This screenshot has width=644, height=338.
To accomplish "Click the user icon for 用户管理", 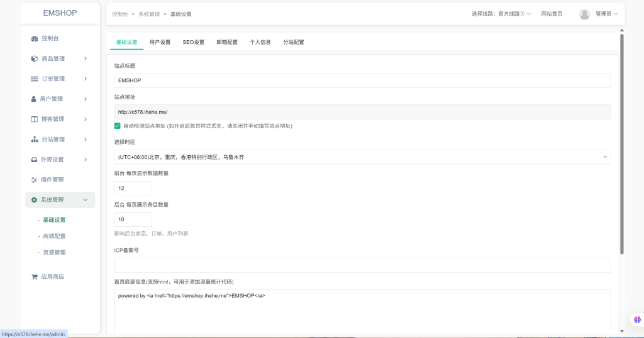I will tap(34, 99).
